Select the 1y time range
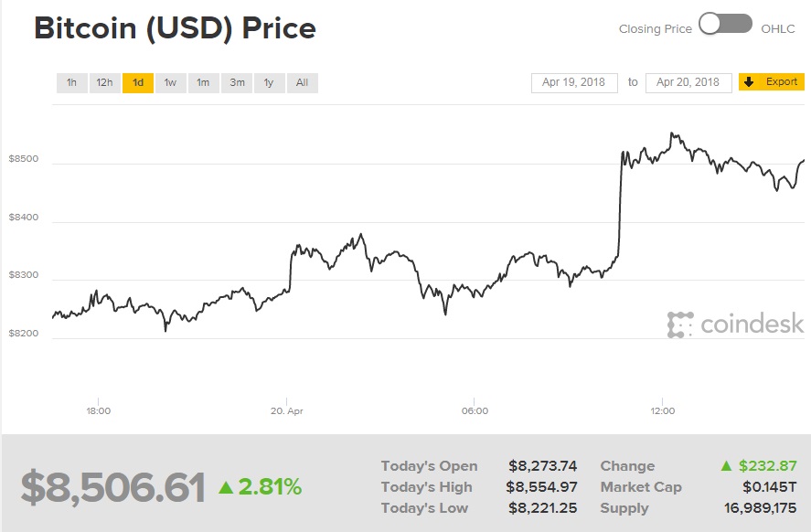Image resolution: width=811 pixels, height=532 pixels. [269, 82]
